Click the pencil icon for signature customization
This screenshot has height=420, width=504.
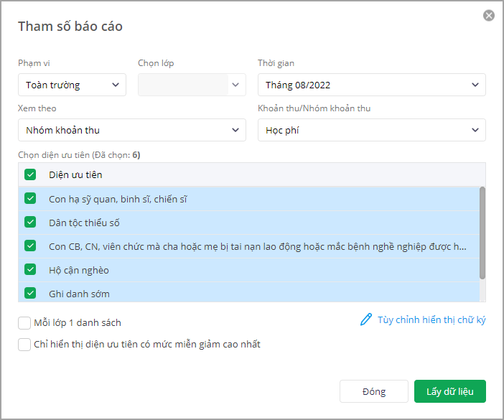click(366, 319)
